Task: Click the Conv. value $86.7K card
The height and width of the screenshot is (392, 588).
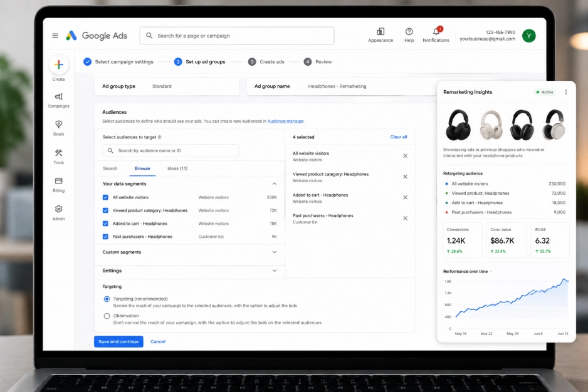Action: pyautogui.click(x=507, y=240)
